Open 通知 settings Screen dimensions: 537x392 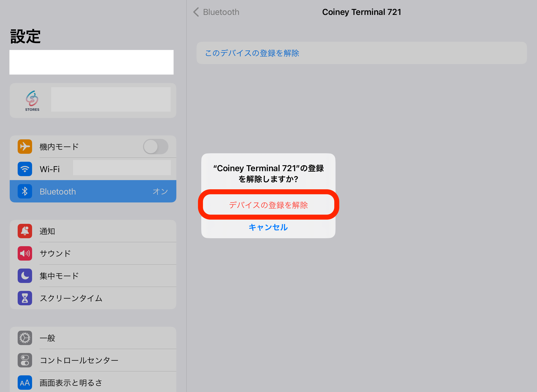tap(93, 231)
